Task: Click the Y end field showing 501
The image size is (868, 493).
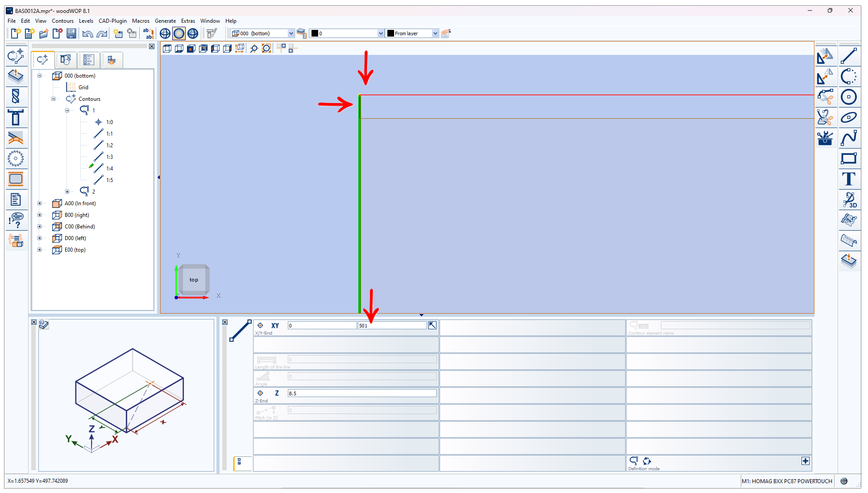Action: tap(392, 326)
